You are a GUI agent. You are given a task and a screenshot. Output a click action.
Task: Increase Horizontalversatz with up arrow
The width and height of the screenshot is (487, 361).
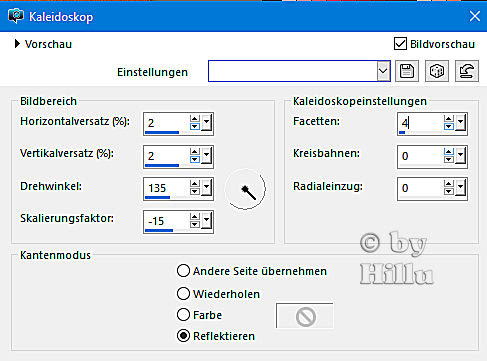pyautogui.click(x=195, y=119)
